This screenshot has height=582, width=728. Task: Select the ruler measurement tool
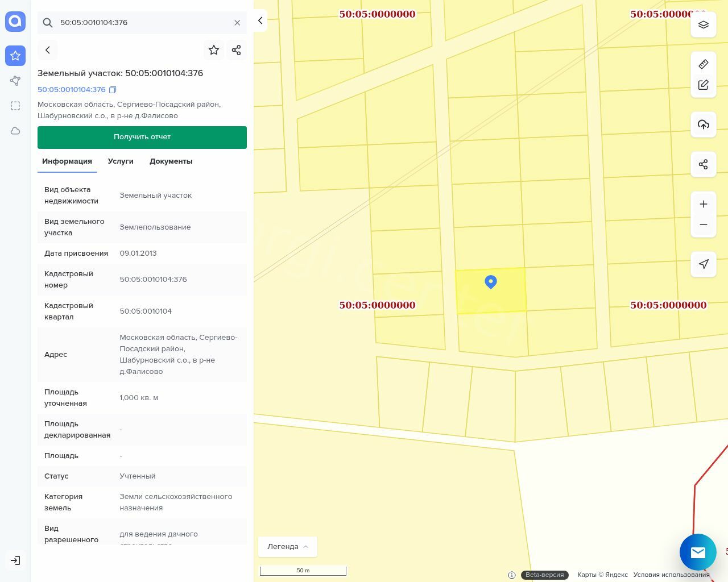703,64
